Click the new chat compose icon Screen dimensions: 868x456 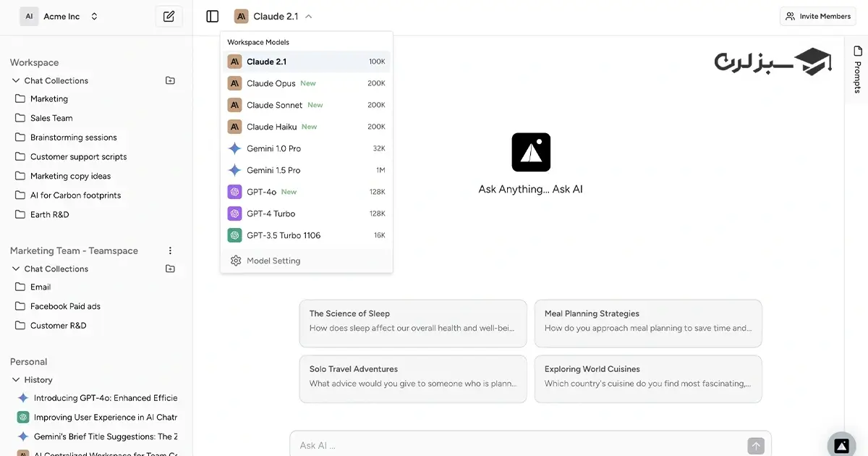point(169,16)
